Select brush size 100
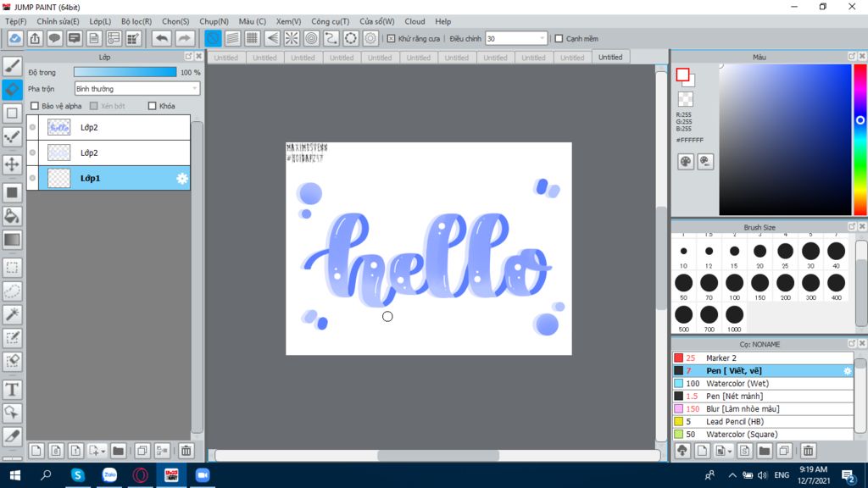Viewport: 868px width, 488px height. click(734, 286)
